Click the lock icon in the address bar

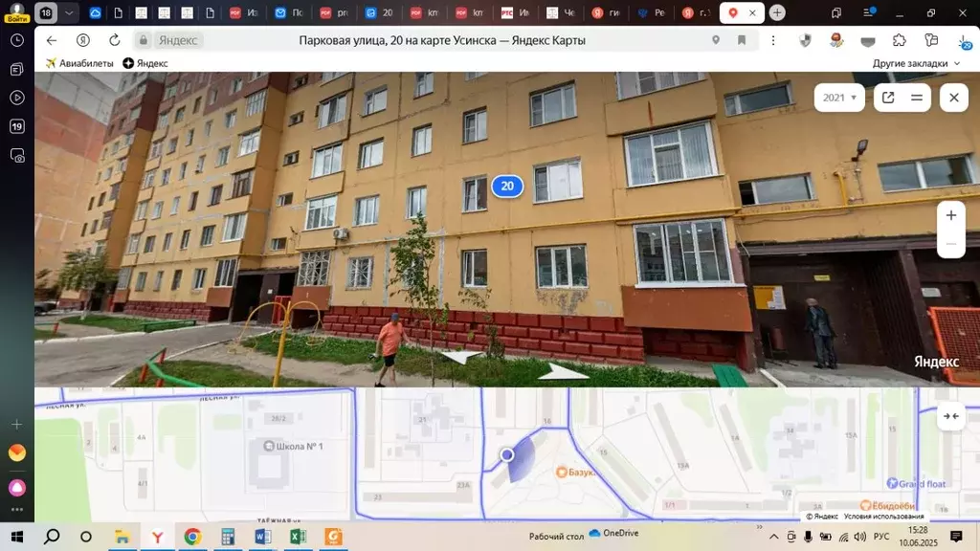coord(144,40)
